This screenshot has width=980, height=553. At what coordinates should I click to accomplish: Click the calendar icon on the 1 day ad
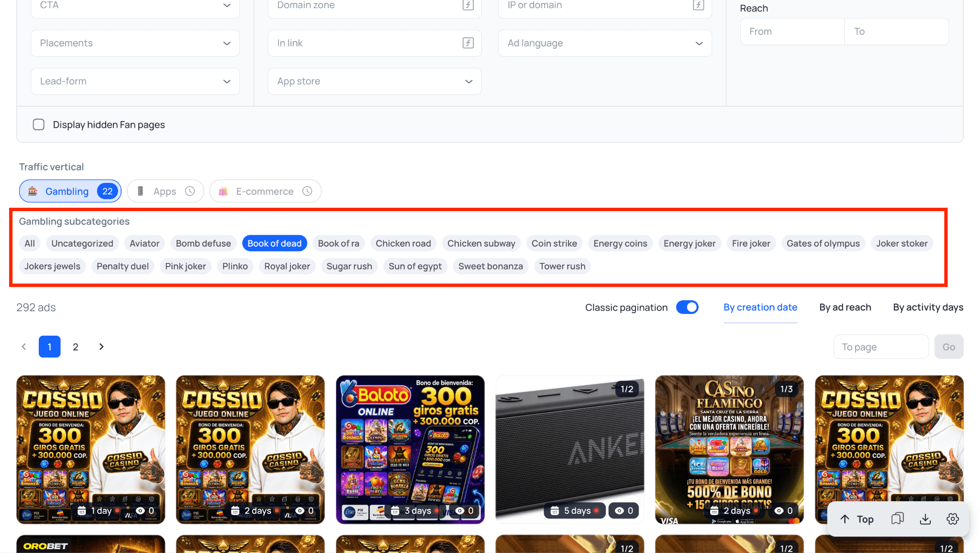82,511
